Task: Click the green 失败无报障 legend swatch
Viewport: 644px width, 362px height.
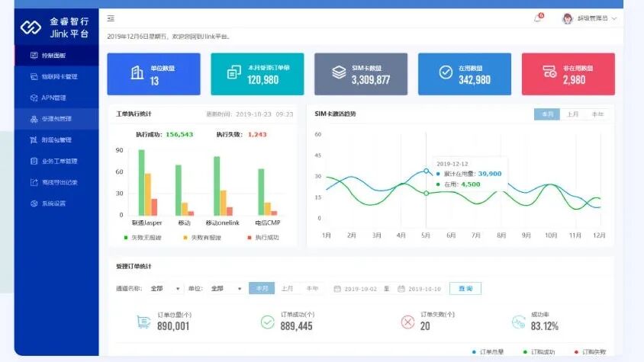Action: coord(126,237)
